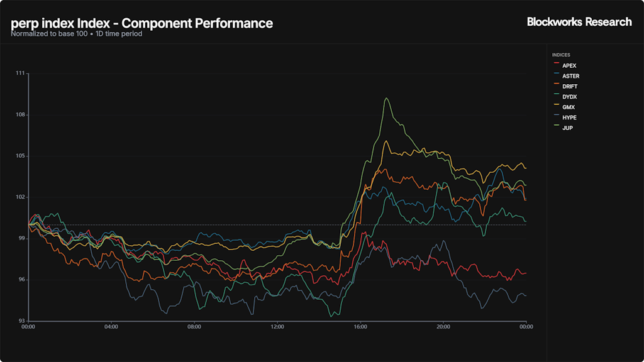
Task: Click the 111 y-axis value
Action: point(20,74)
